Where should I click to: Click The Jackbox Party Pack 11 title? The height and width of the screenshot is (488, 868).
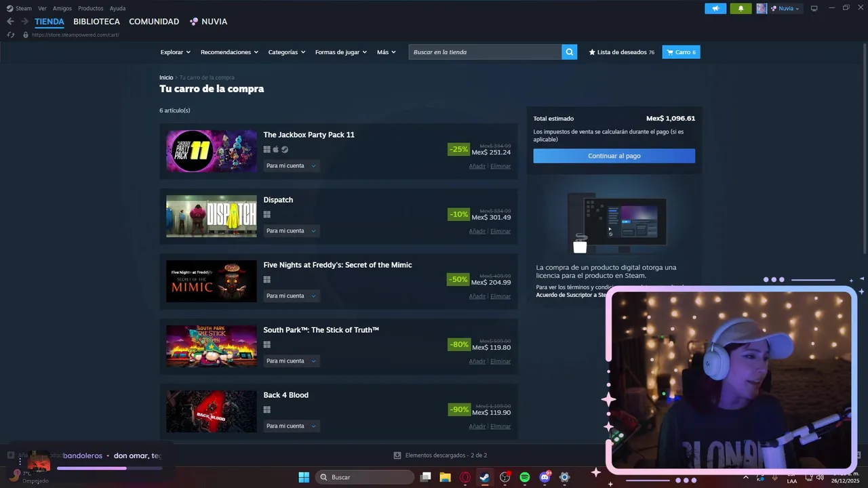tap(309, 135)
